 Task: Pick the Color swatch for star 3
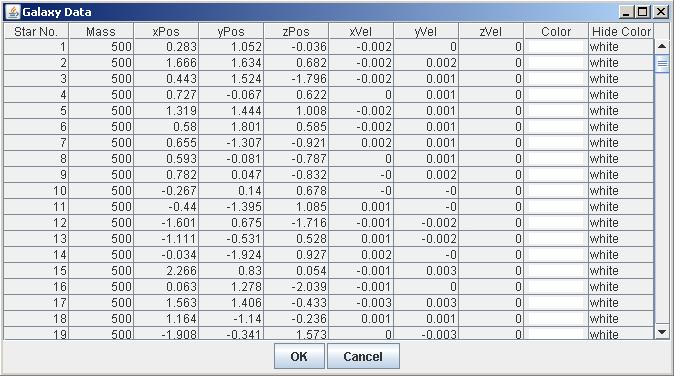(556, 79)
